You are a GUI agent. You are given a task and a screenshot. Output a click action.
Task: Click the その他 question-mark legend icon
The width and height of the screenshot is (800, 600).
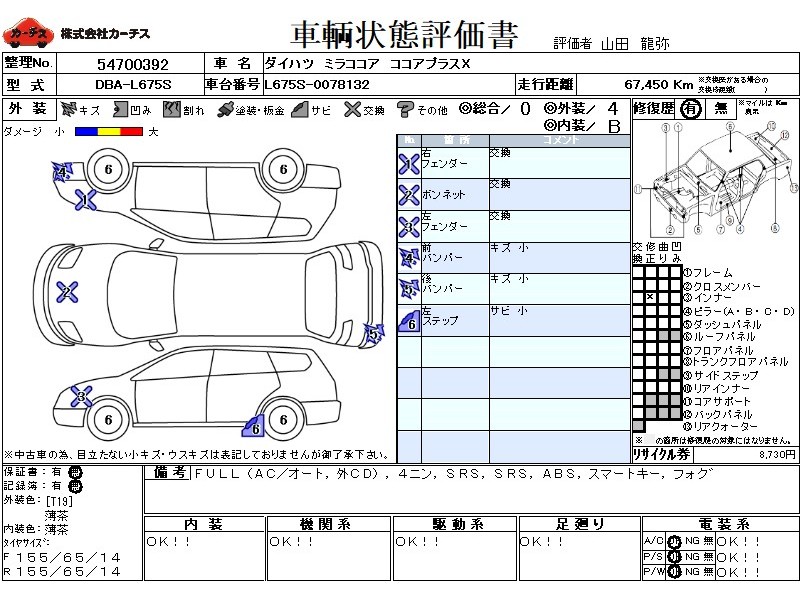point(405,109)
